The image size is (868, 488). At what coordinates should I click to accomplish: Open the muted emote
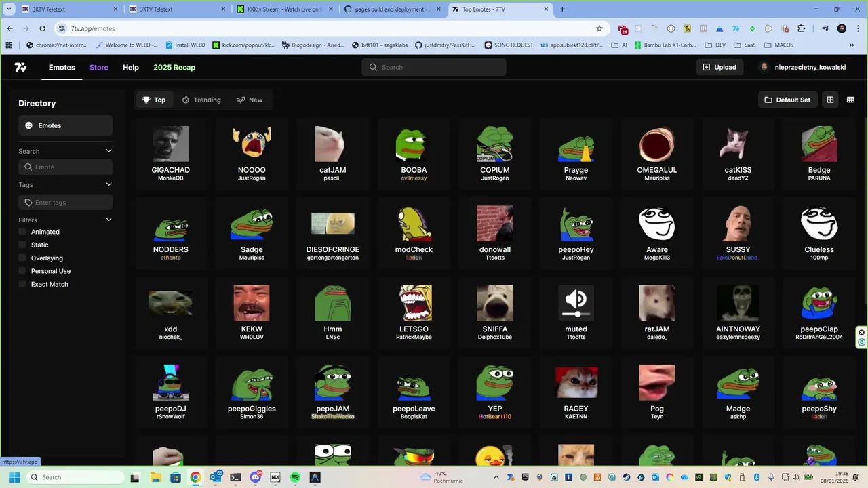tap(576, 312)
